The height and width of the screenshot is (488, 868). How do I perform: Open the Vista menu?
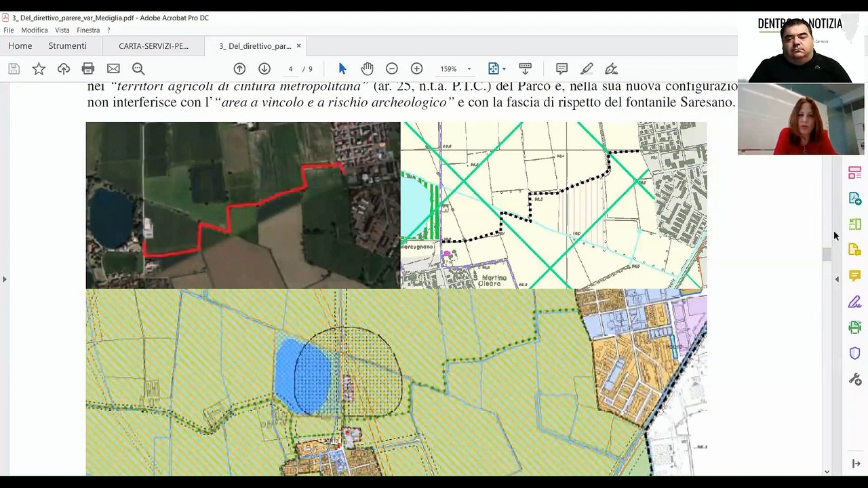(62, 30)
